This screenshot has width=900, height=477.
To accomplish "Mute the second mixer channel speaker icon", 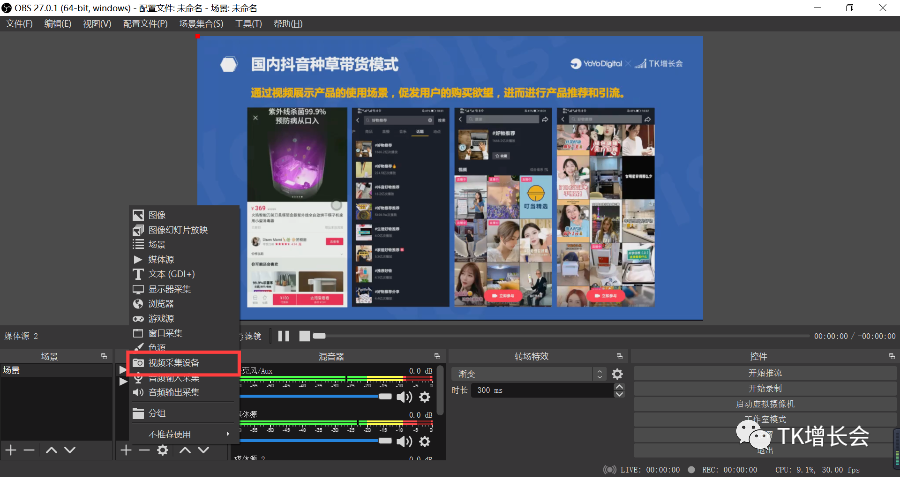I will click(x=404, y=441).
